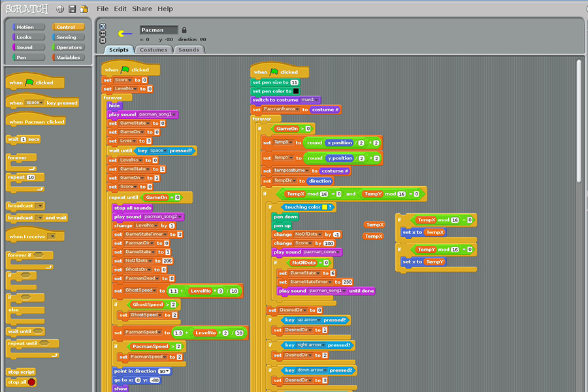Click the set x to TempX block

point(423,232)
